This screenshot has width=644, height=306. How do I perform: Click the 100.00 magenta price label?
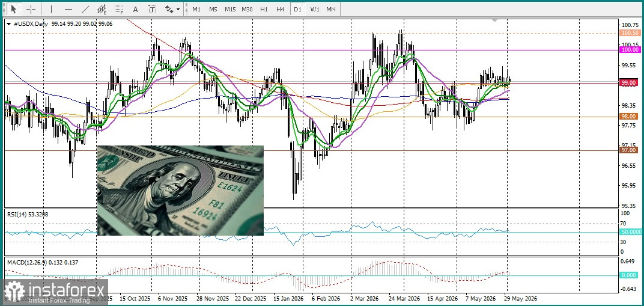(x=629, y=50)
